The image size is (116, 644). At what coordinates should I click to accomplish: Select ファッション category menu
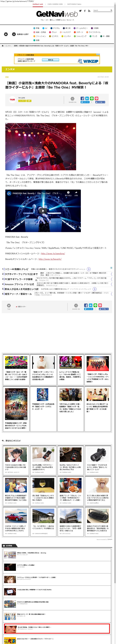40,36
